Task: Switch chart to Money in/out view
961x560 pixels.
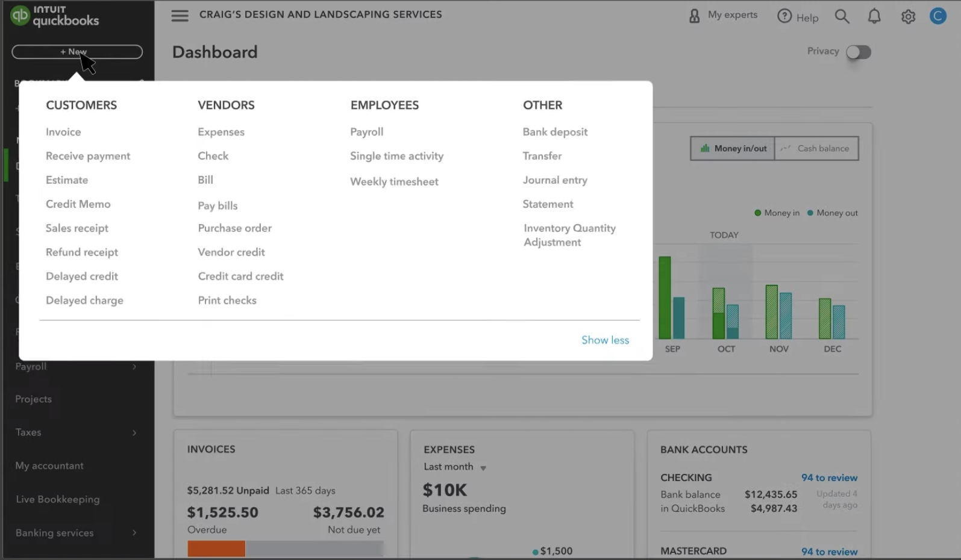Action: [x=733, y=149]
